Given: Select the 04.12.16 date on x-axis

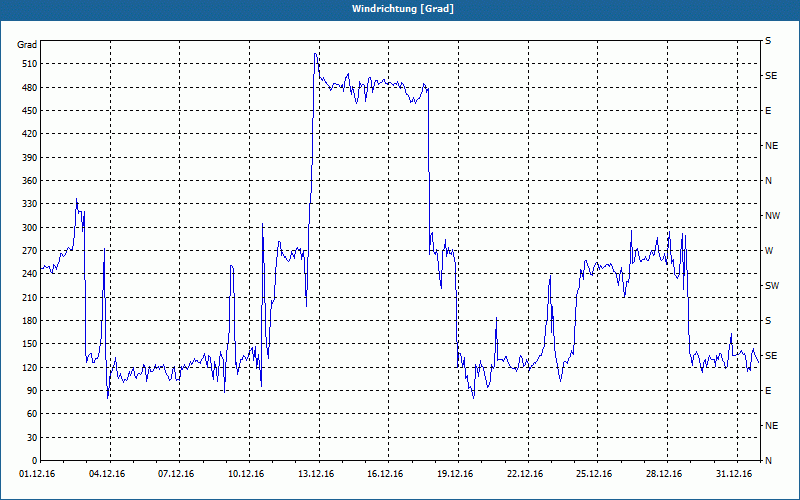Looking at the screenshot, I should pyautogui.click(x=107, y=474).
